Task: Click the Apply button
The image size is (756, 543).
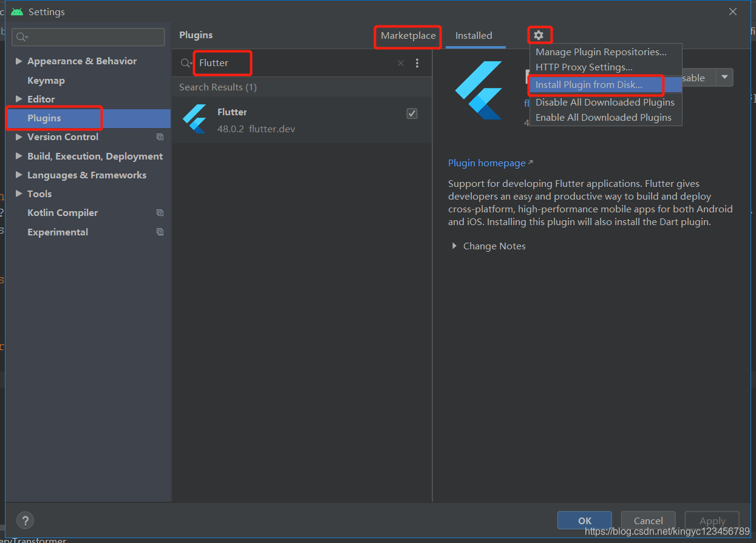Action: pos(712,521)
